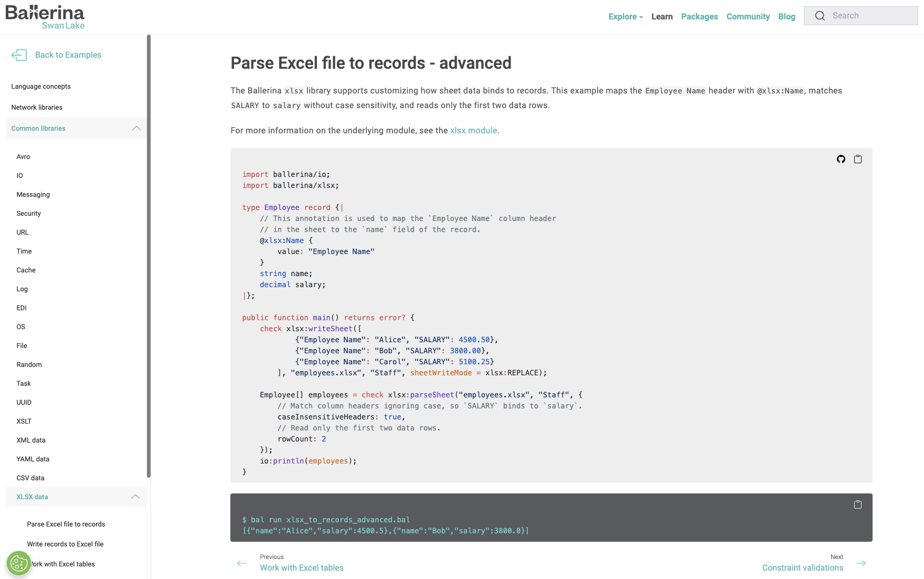Open the XSLT sidebar item
The width and height of the screenshot is (924, 579).
pos(24,421)
